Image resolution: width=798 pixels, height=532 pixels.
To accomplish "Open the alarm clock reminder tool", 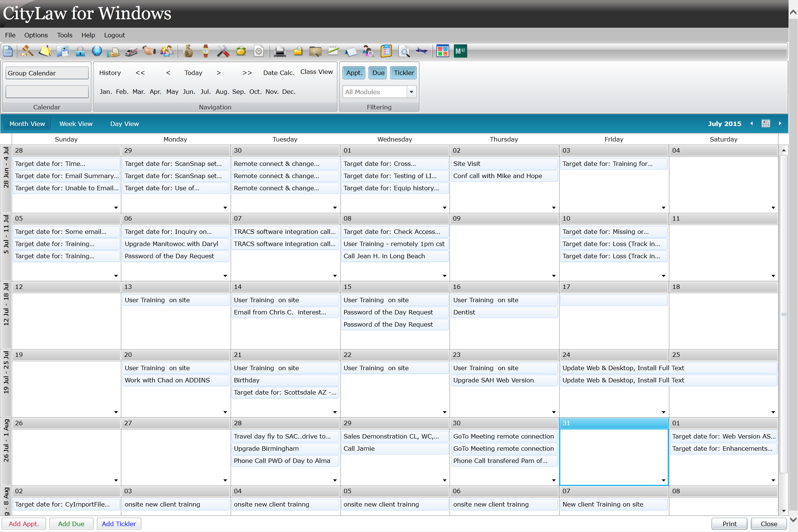I will [242, 51].
